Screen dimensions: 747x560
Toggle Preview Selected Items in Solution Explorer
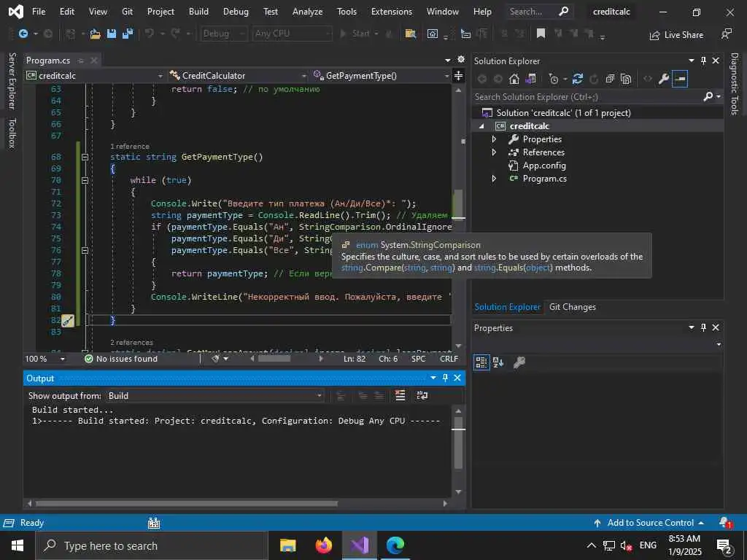tap(680, 79)
